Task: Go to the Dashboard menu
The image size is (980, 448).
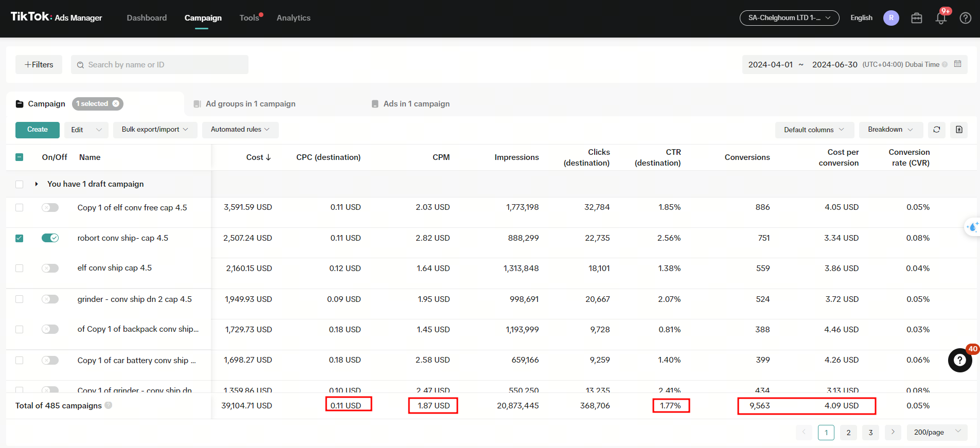Action: (147, 18)
